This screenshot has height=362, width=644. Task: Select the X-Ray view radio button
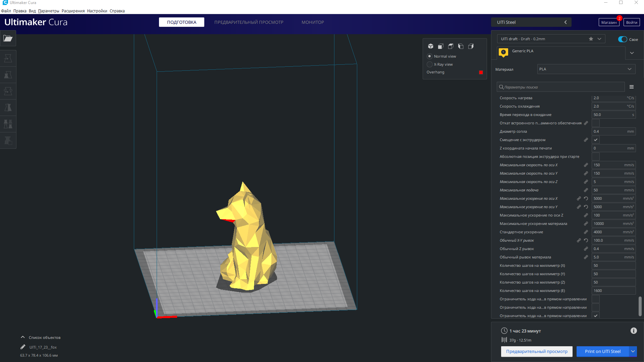tap(429, 64)
